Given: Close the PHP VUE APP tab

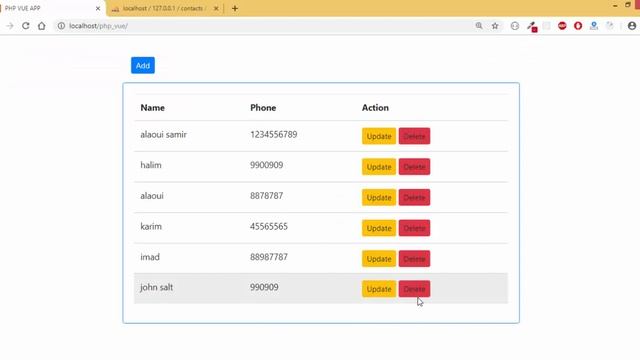Looking at the screenshot, I should tap(98, 8).
